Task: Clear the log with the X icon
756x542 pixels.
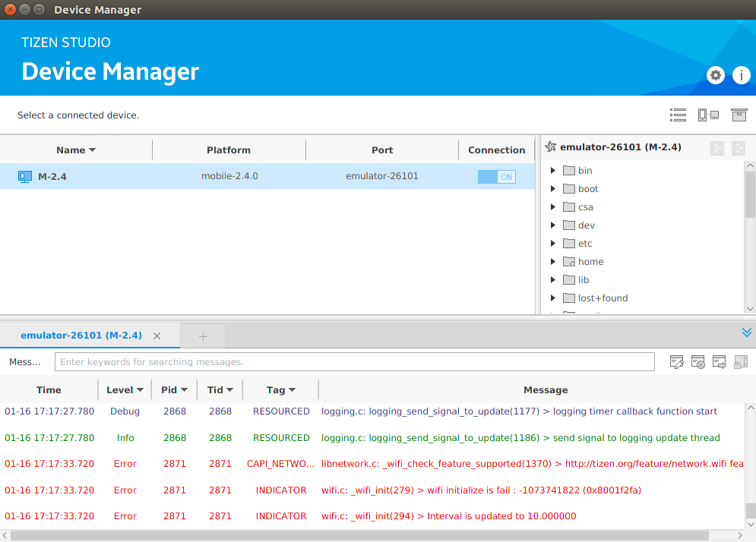Action: tap(698, 362)
